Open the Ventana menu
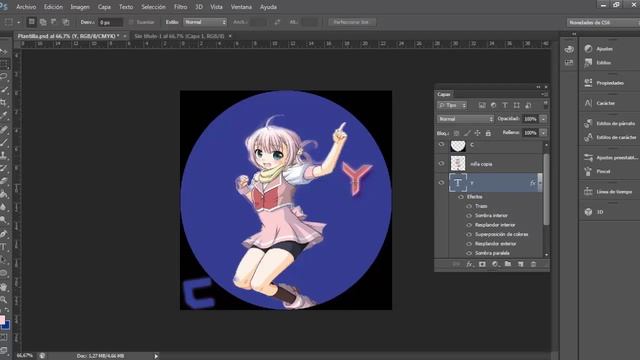 pos(241,7)
